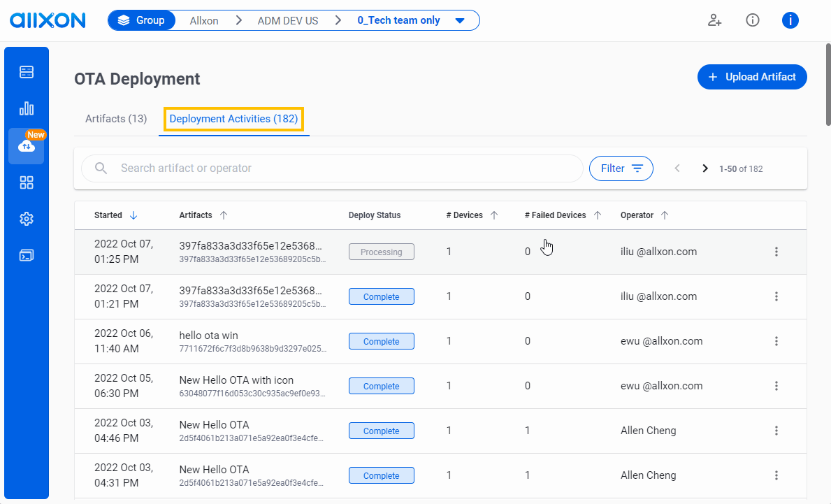
Task: Open the Analytics dashboard icon in sidebar
Action: click(26, 108)
